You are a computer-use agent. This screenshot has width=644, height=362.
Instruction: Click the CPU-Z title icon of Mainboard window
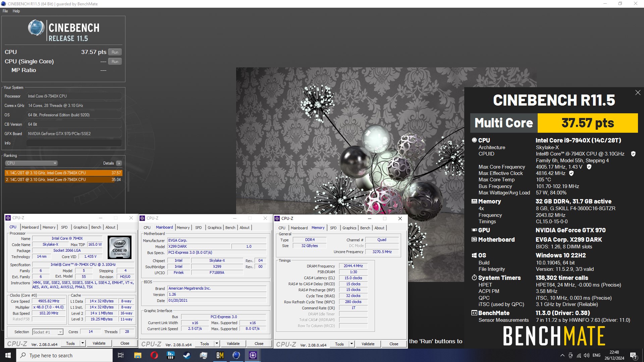(143, 218)
